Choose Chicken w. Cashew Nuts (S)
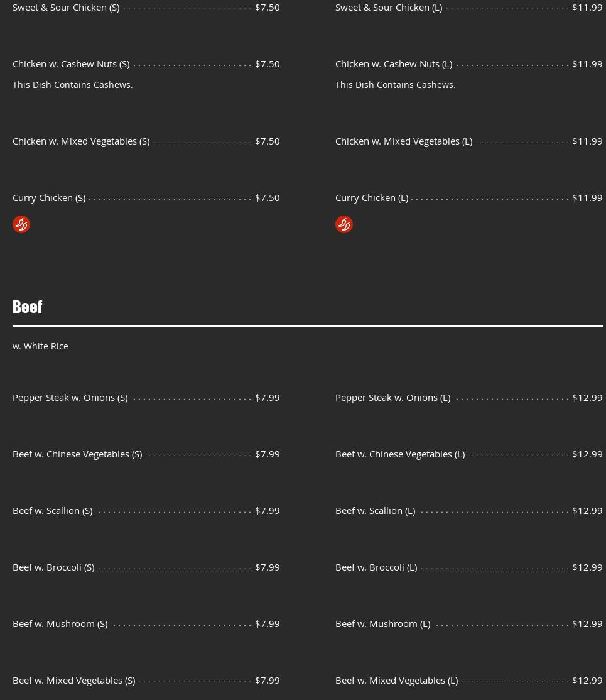Screen dimensions: 606x700 [71, 64]
